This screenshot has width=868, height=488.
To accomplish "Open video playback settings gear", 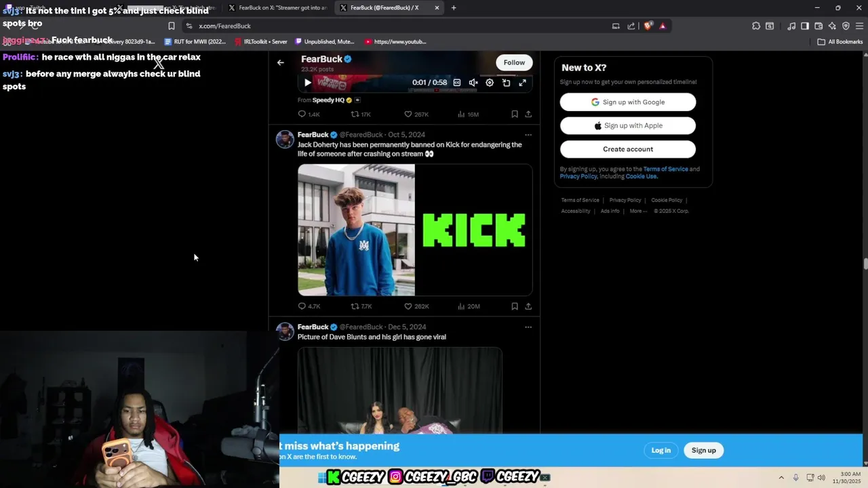I will [490, 83].
